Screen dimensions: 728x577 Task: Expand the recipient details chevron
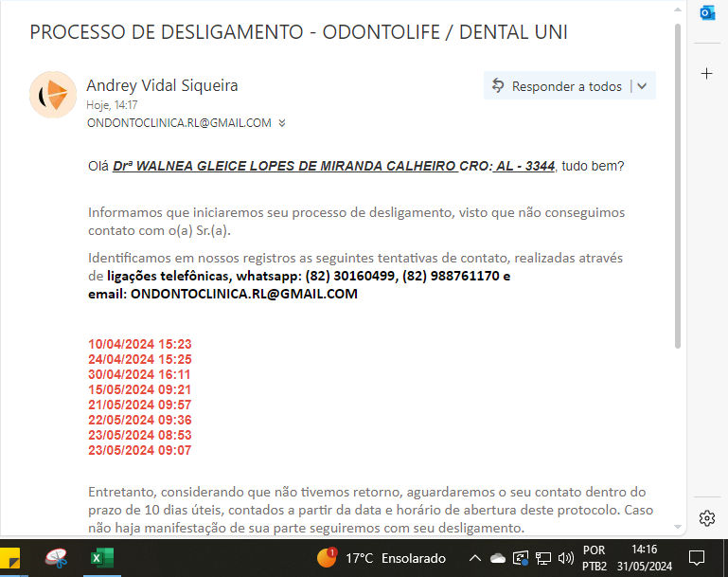[x=282, y=123]
